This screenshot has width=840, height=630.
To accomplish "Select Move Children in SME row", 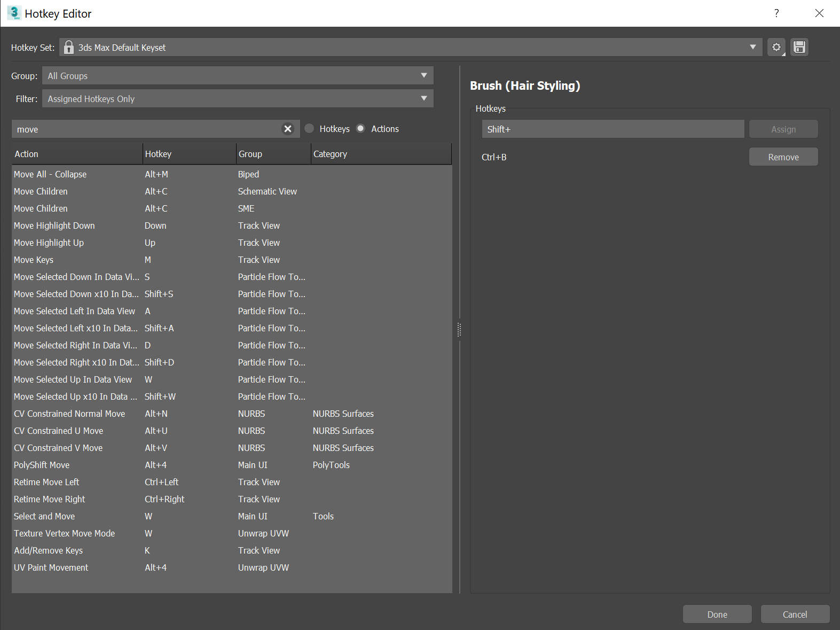I will (x=232, y=208).
